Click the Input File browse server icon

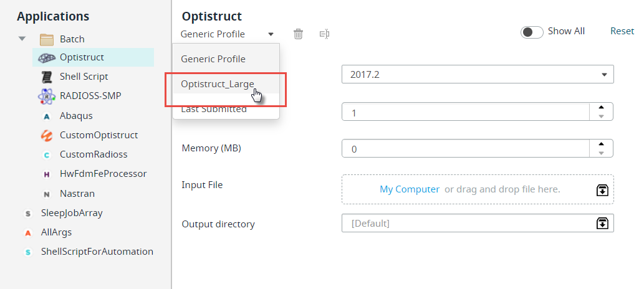coord(602,190)
